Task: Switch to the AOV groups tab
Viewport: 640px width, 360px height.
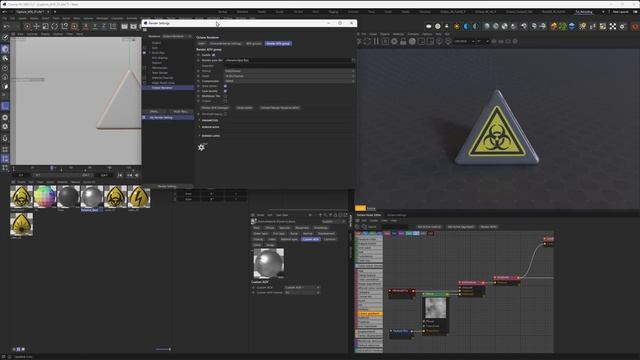Action: pos(253,43)
